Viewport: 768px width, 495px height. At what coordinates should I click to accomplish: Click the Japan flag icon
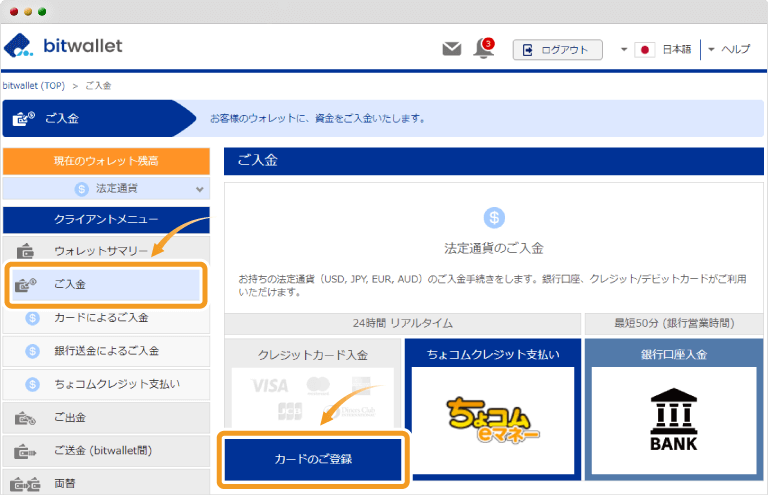[645, 49]
